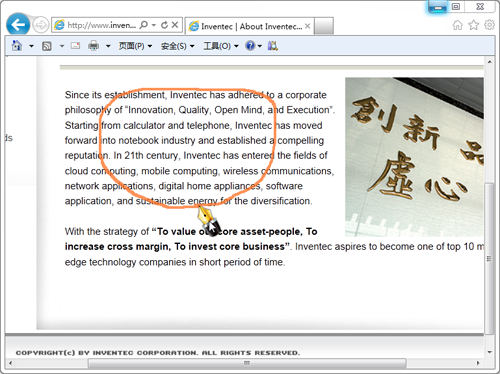Select the Inventec | About Inventec tab
The image size is (500, 374).
coord(248,26)
